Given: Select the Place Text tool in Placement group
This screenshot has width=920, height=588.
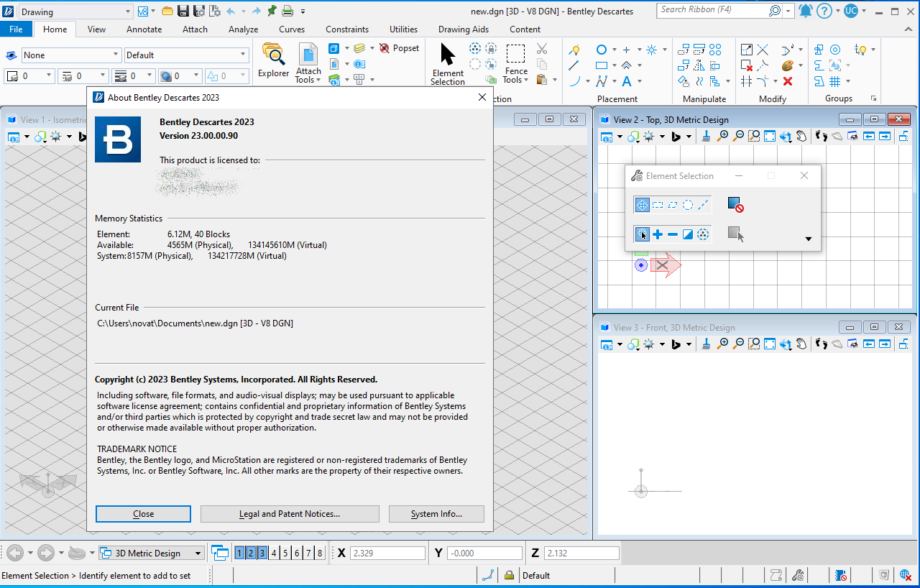Looking at the screenshot, I should click(627, 81).
